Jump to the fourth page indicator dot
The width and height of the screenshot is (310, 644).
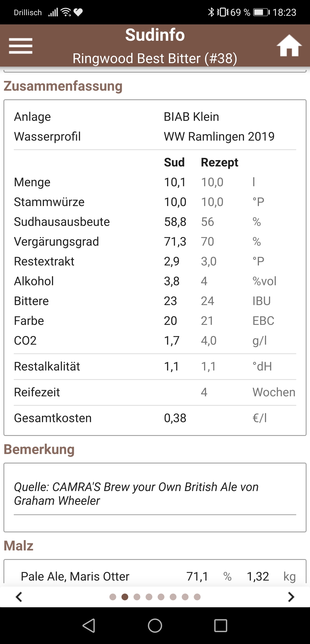pyautogui.click(x=149, y=597)
